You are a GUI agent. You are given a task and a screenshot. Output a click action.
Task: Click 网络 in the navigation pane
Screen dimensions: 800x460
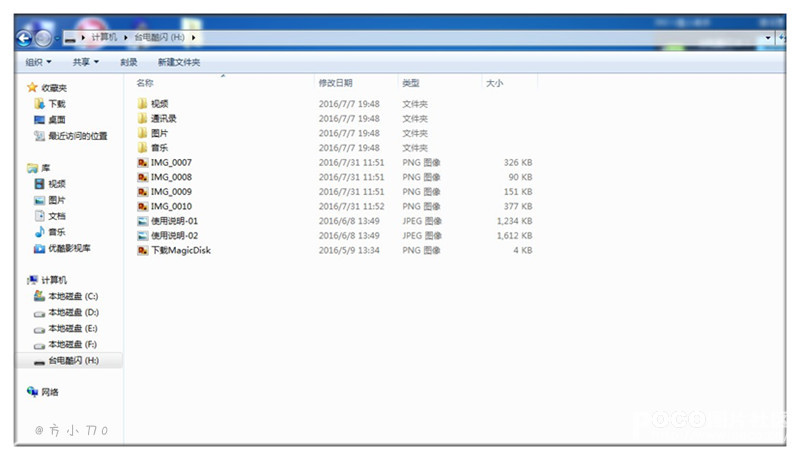click(x=50, y=392)
